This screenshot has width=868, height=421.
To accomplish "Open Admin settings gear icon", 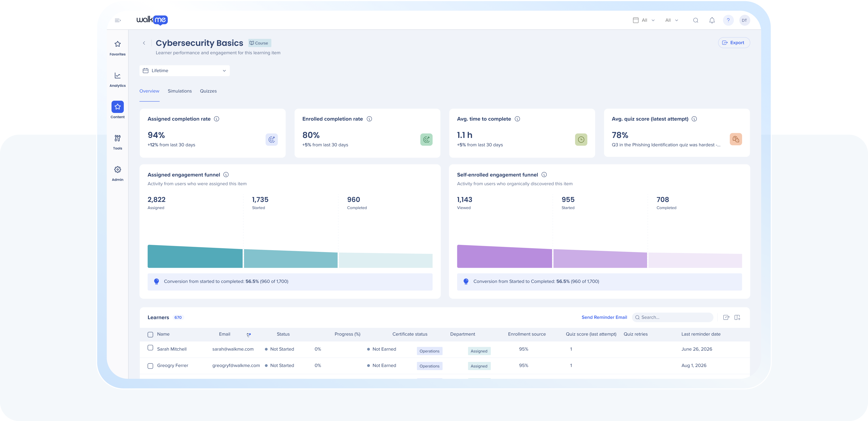I will pos(117,170).
